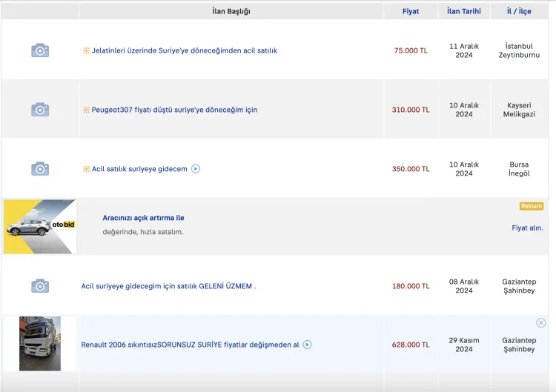The image size is (556, 392).
Task: Click camera placeholder icon for Peugeot307 listing
Action: [x=40, y=110]
